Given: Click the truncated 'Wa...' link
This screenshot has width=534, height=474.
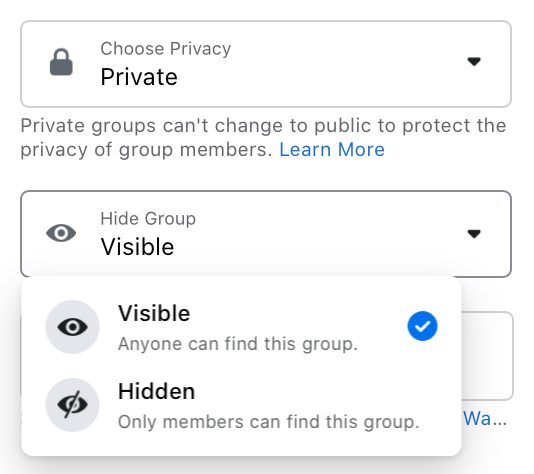Looking at the screenshot, I should [485, 418].
